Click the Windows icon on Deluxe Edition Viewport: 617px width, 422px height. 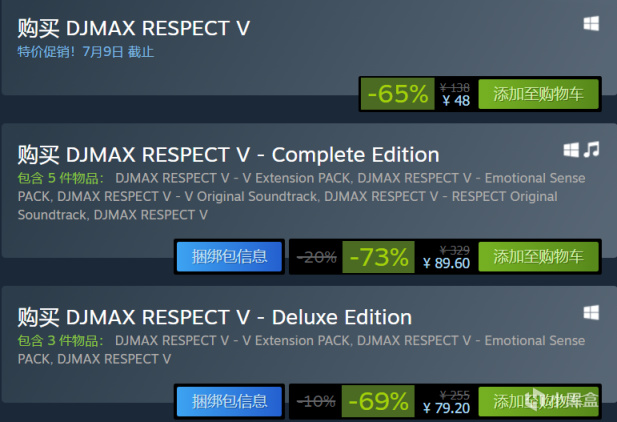tap(591, 313)
